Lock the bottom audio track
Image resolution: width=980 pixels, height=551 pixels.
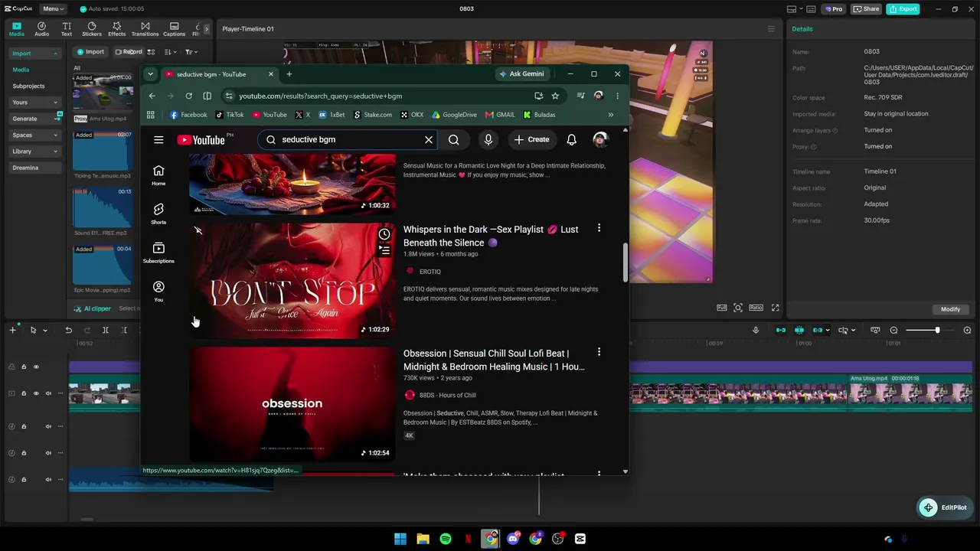point(24,479)
